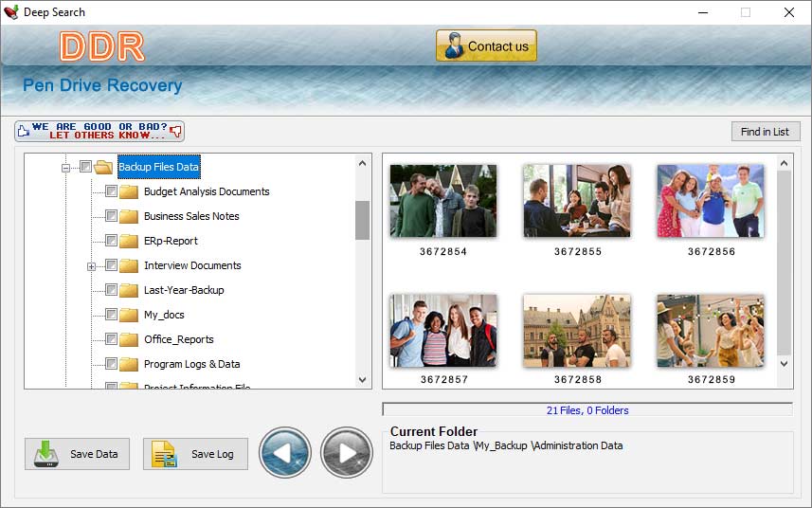Toggle the ERp-Report checkbox
812x508 pixels.
pos(111,241)
